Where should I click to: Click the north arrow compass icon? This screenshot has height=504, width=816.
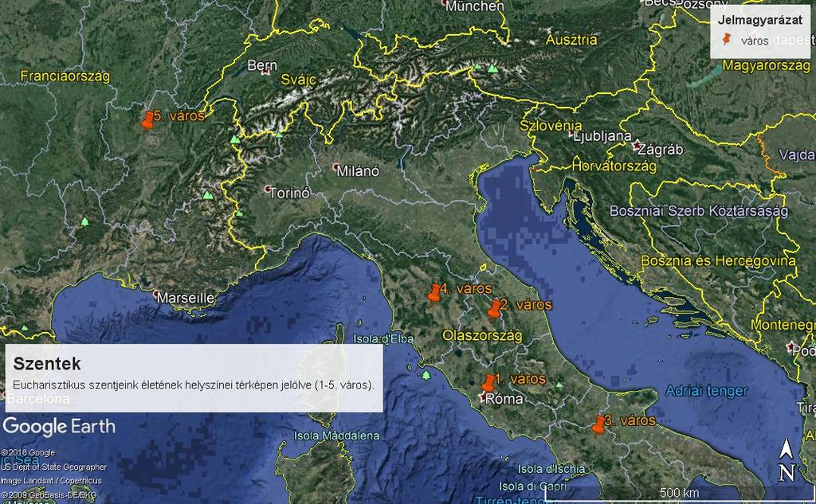click(787, 460)
